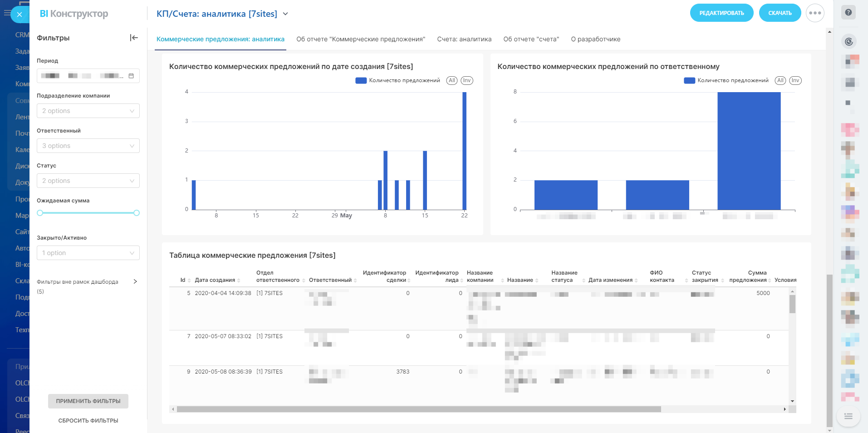Open the calendar picker in Период field
The height and width of the screenshot is (433, 868).
click(x=131, y=76)
